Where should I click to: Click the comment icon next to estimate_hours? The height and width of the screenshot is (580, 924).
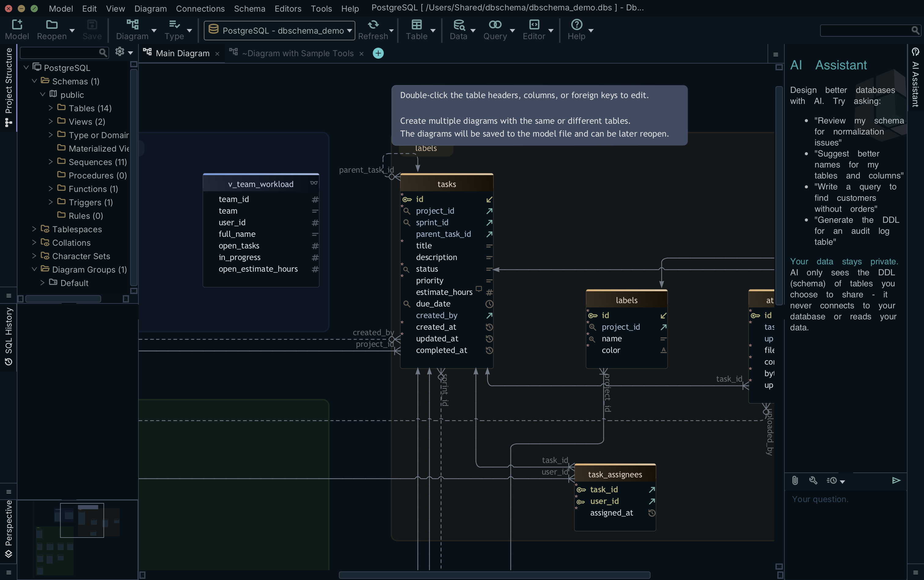[479, 288]
